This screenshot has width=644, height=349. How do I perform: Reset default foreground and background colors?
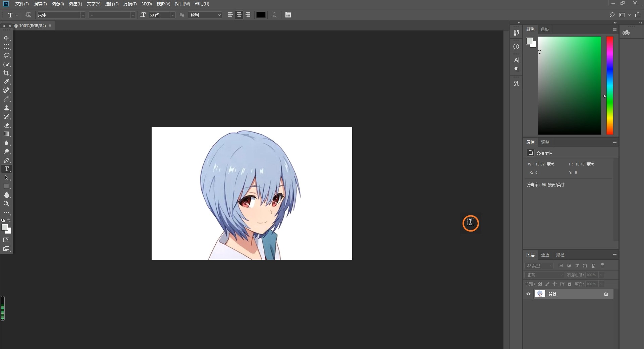(3, 220)
